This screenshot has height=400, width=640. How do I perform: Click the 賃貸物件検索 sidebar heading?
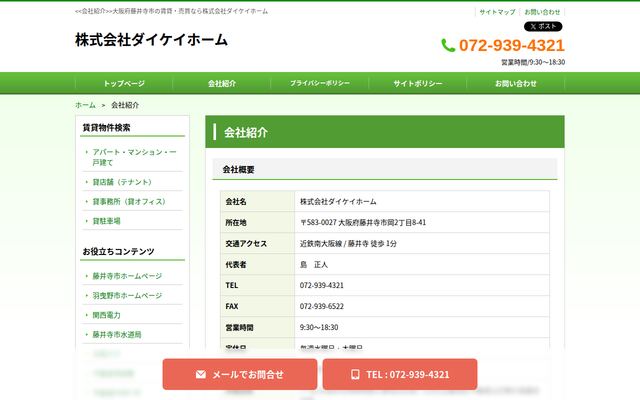[x=107, y=128]
